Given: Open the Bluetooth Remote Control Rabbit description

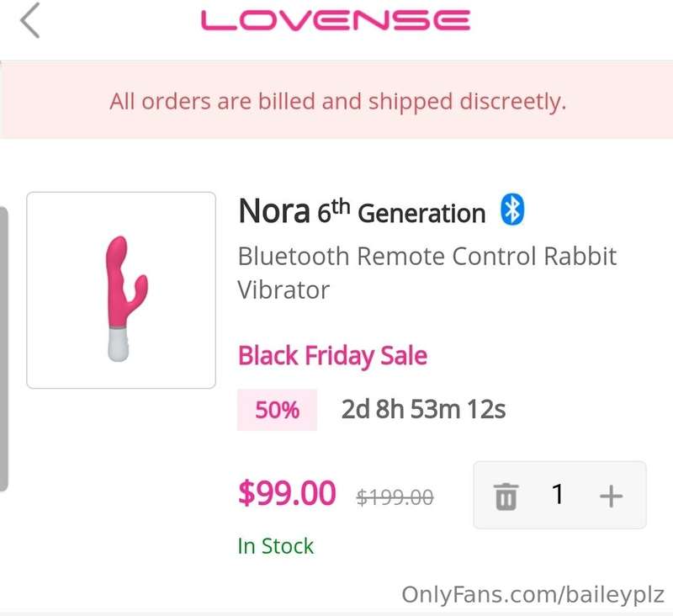Looking at the screenshot, I should tap(427, 273).
